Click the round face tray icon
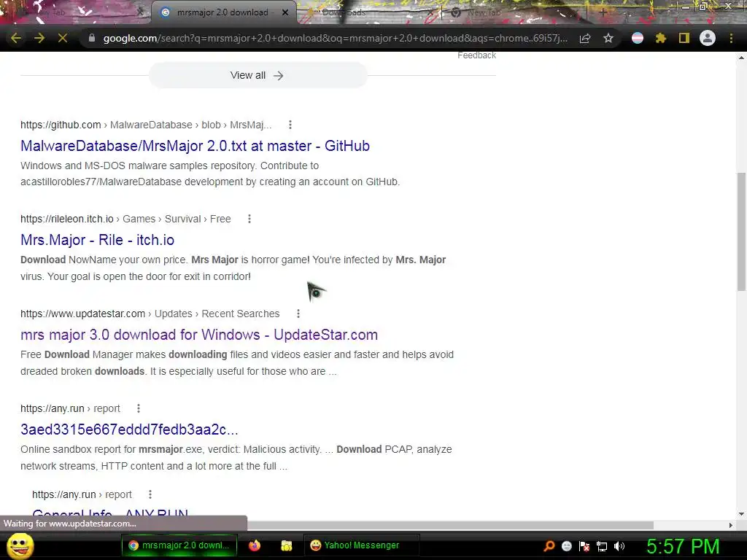Viewport: 747px width, 560px height. click(x=567, y=546)
